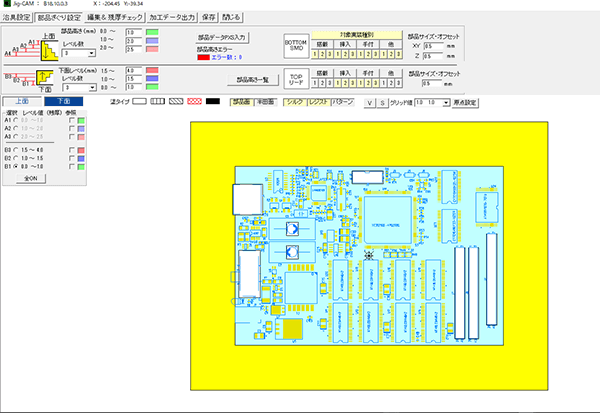This screenshot has width=600, height=413.
Task: Click the yellow 下面 bottom-side step icon
Action: [x=46, y=78]
